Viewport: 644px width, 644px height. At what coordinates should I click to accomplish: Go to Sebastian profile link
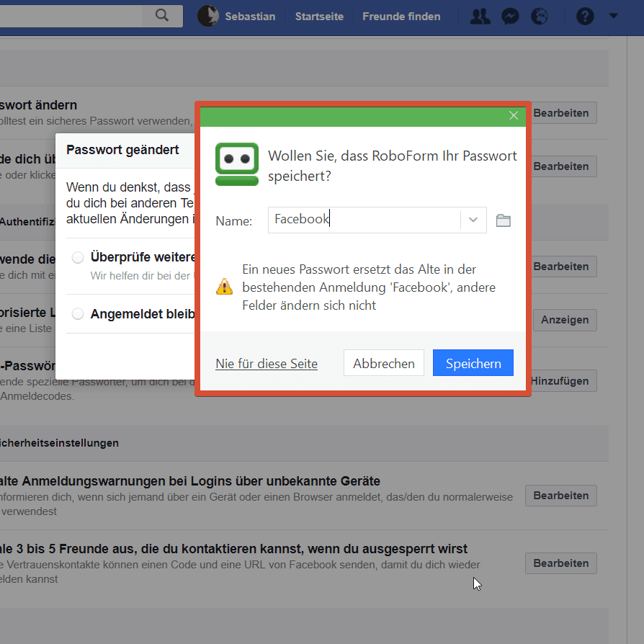[250, 17]
